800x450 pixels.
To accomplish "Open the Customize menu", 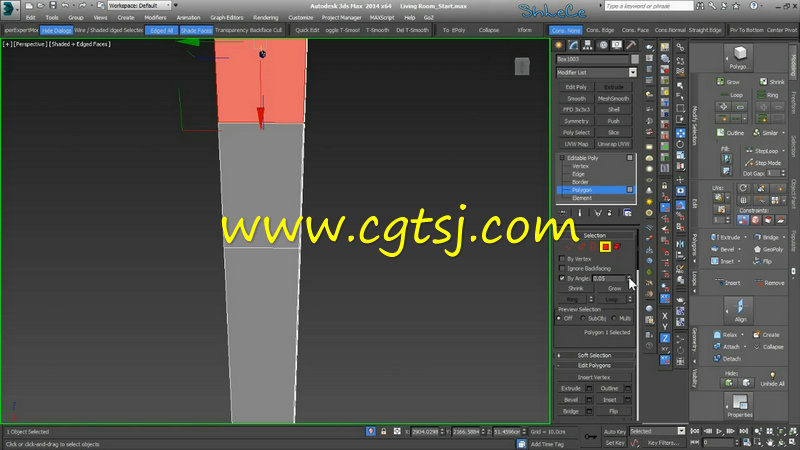I will point(301,17).
